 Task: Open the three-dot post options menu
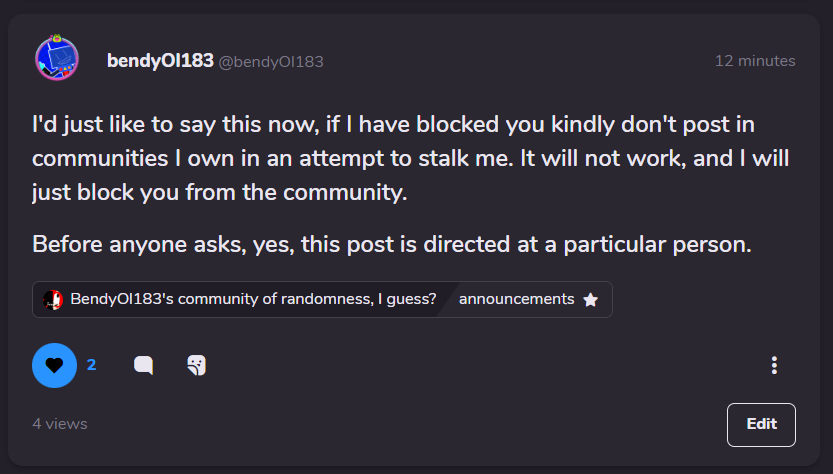pyautogui.click(x=774, y=365)
